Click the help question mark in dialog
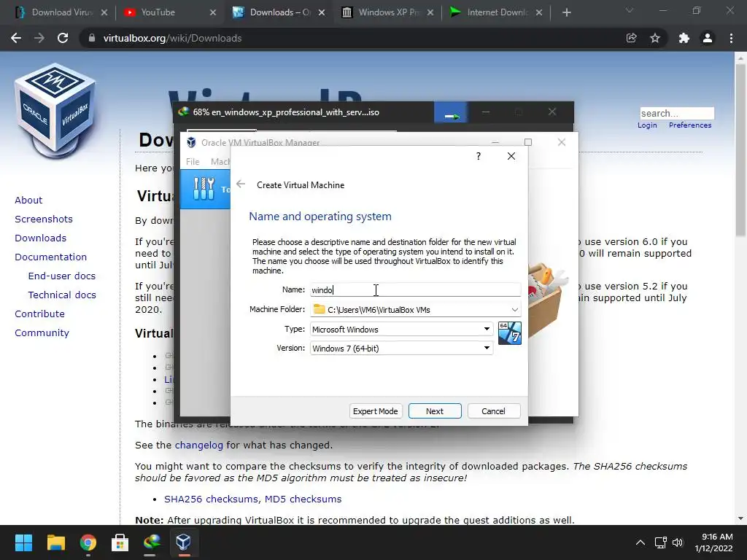 pos(479,156)
